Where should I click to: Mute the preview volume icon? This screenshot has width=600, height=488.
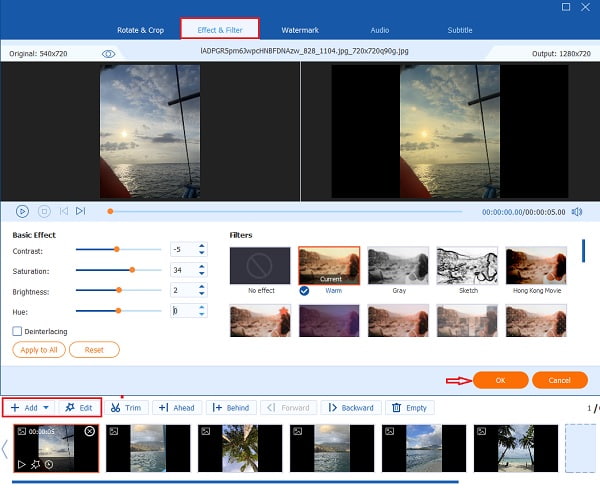coord(577,212)
